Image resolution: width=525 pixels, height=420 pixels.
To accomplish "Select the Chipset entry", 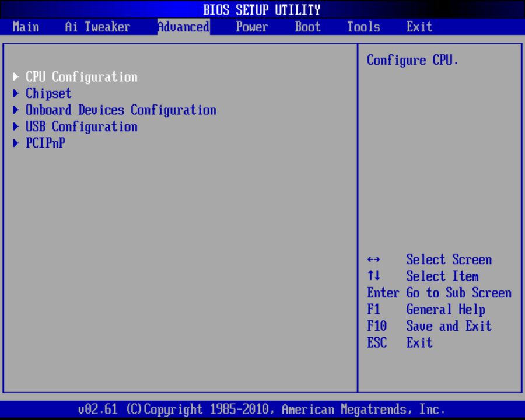I will [48, 93].
